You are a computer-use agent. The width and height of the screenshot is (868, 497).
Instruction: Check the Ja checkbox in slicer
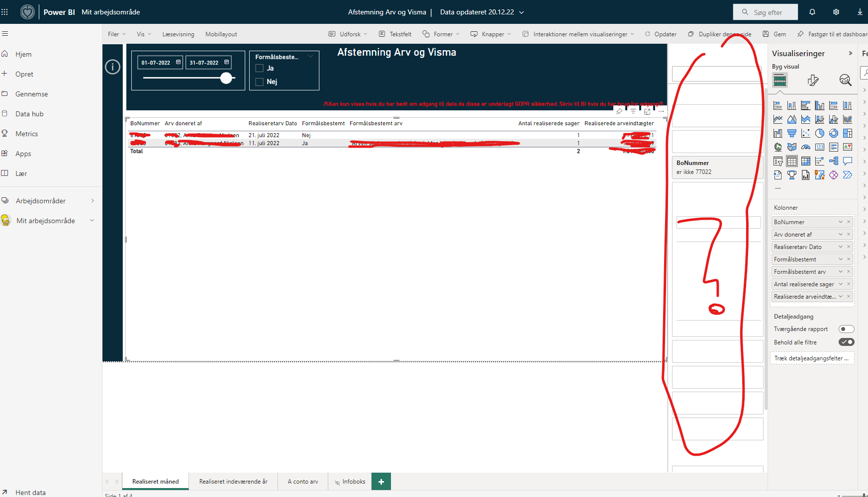point(259,69)
